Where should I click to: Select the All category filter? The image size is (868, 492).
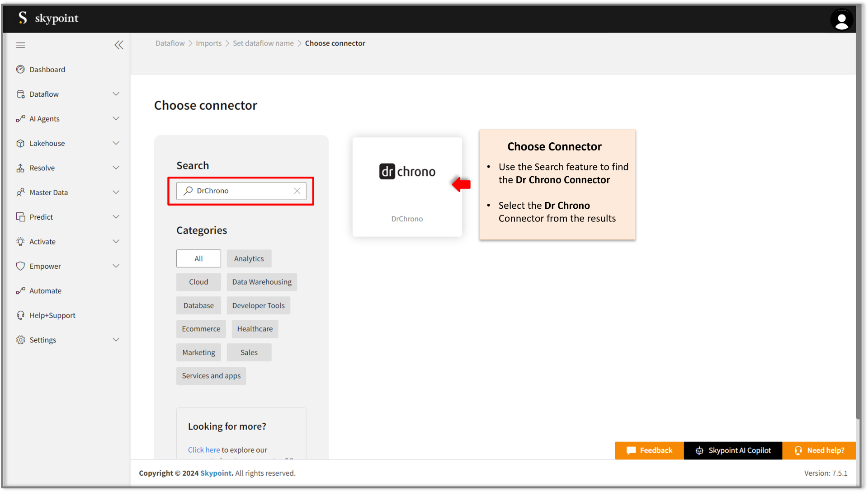click(x=198, y=258)
